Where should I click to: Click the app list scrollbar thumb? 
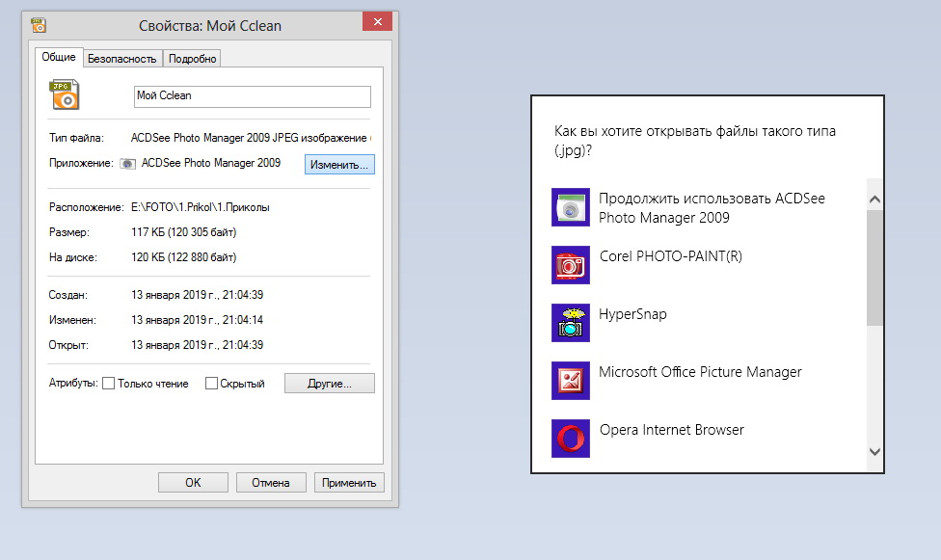(874, 267)
